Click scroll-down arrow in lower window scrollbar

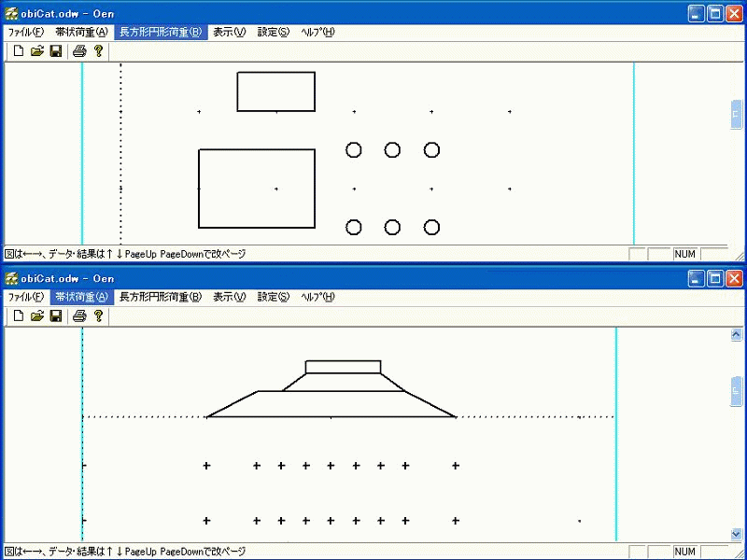click(x=736, y=534)
